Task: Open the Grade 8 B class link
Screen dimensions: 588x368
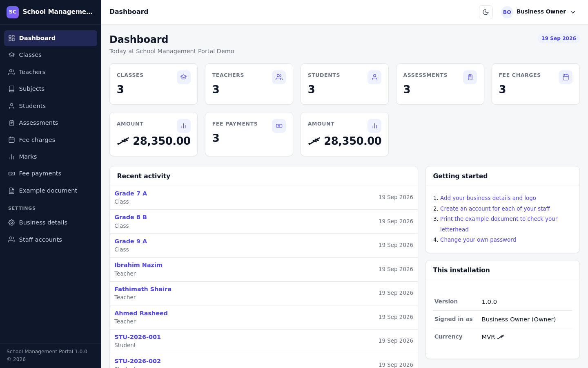Action: point(131,217)
